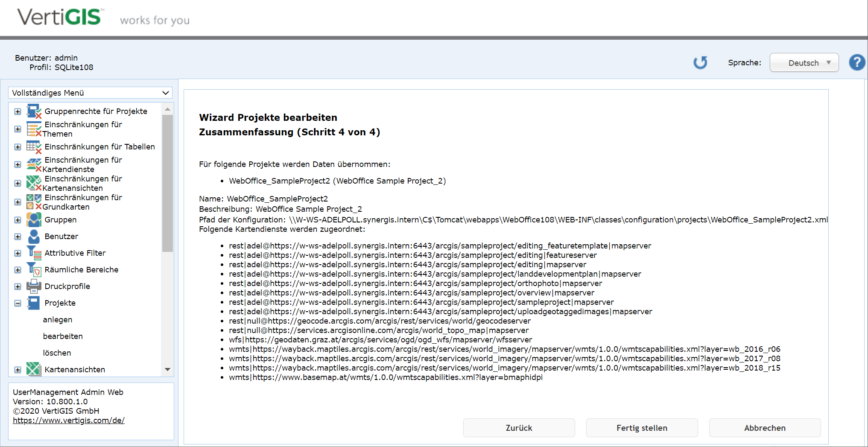Open the Sprache Deutsch dropdown
This screenshot has height=447, width=868.
804,63
